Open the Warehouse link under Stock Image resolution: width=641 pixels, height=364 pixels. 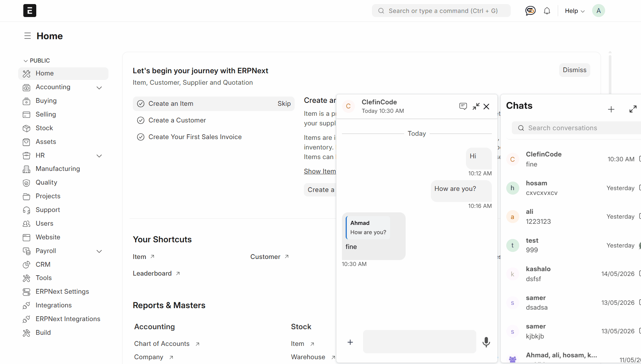[313, 357]
